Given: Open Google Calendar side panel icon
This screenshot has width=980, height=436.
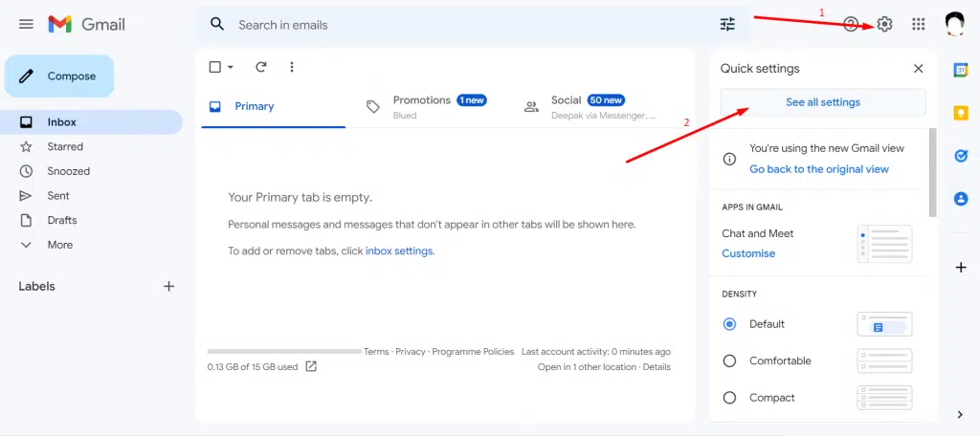Looking at the screenshot, I should 961,71.
